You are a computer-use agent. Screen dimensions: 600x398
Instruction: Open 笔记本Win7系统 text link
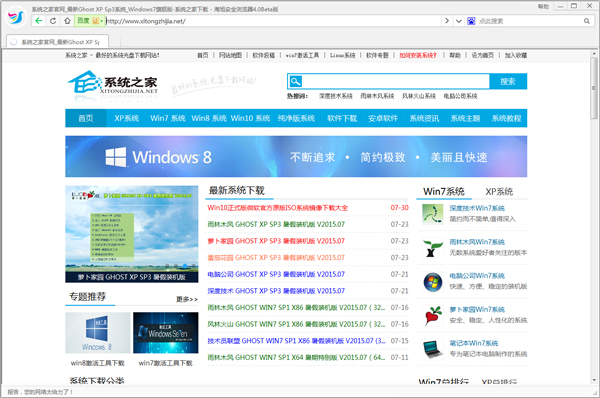pyautogui.click(x=474, y=343)
